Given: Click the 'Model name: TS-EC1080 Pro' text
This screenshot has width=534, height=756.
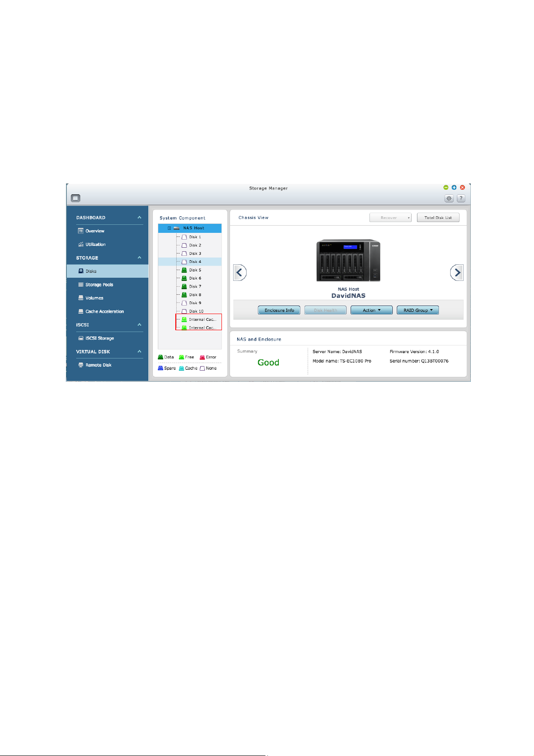Looking at the screenshot, I should tap(342, 361).
